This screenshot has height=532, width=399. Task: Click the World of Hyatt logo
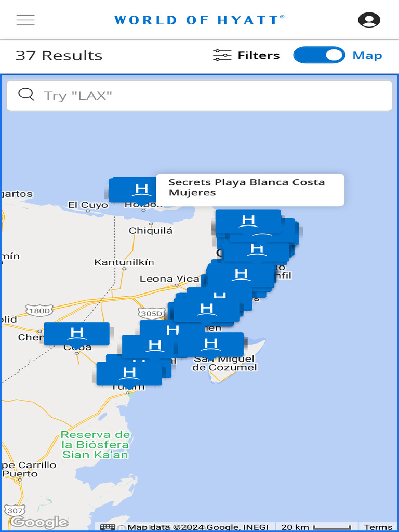[x=199, y=20]
